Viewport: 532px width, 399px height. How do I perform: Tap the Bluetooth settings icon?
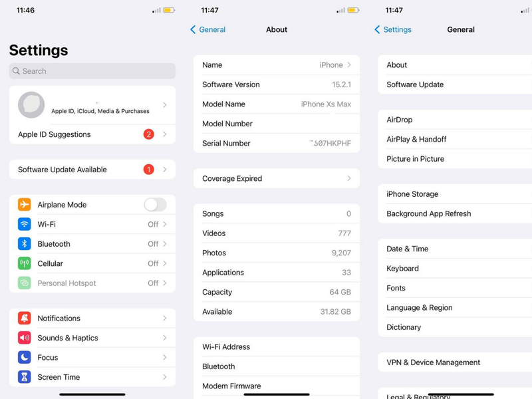click(25, 244)
